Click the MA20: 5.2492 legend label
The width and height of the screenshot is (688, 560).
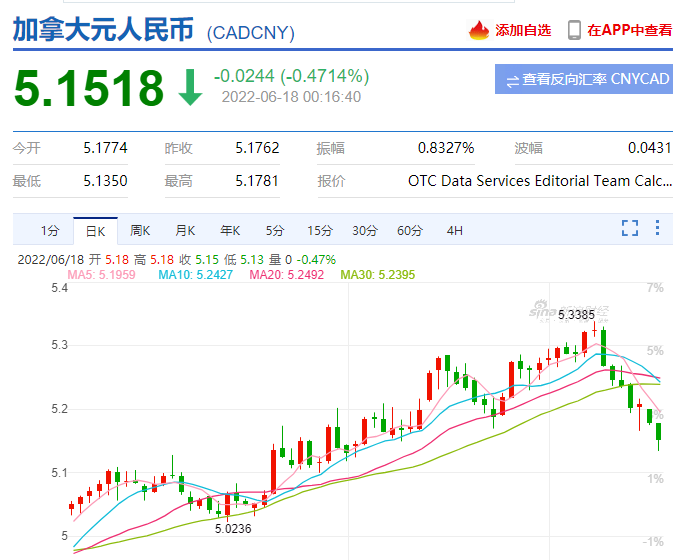pos(287,275)
